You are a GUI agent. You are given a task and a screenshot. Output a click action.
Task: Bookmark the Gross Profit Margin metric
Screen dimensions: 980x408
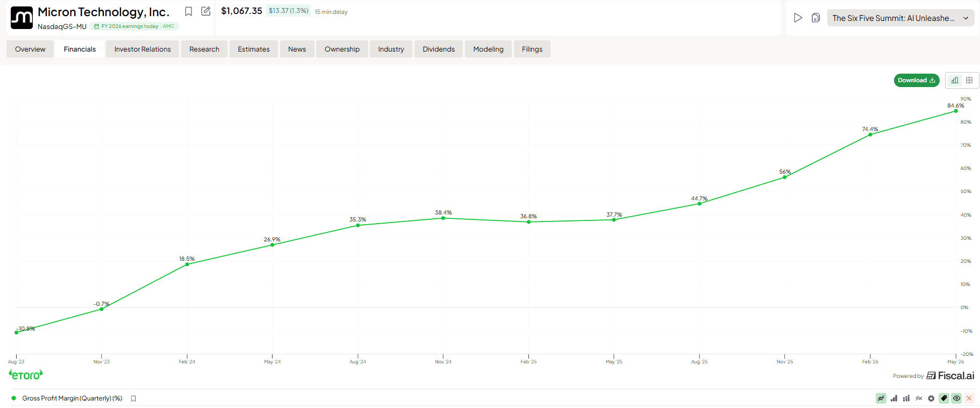(133, 398)
